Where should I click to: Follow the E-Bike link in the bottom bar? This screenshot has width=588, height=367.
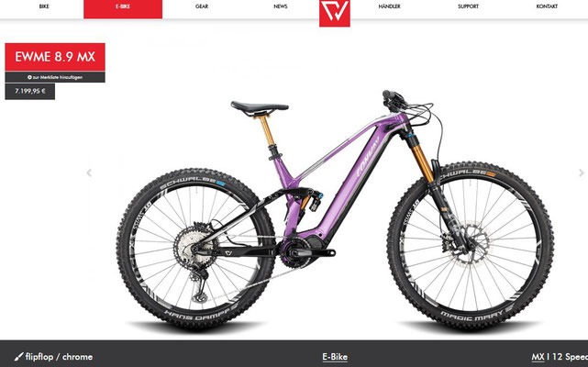(x=335, y=357)
